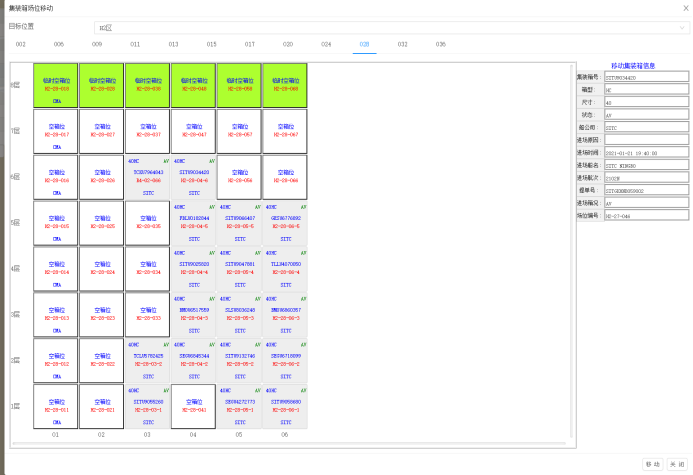The height and width of the screenshot is (475, 693).
Task: Click container cell at slot H2-28-03-1
Action: pos(148,406)
